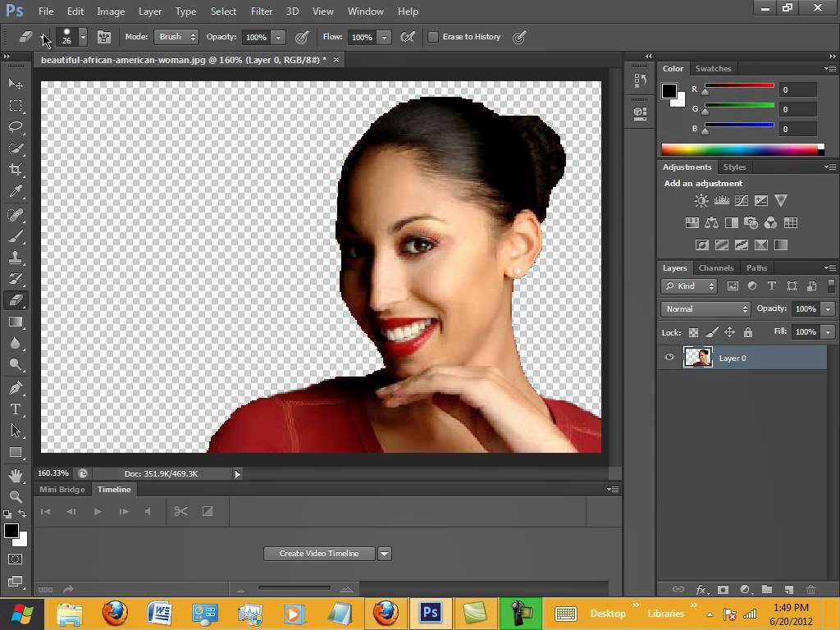Viewport: 840px width, 630px height.
Task: Click the Color Balance adjustment icon
Action: [711, 223]
